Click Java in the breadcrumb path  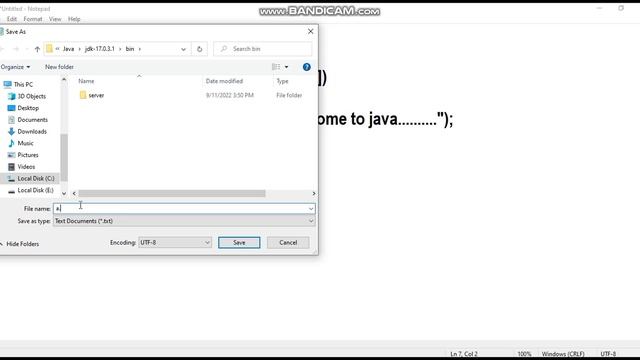tap(68, 49)
